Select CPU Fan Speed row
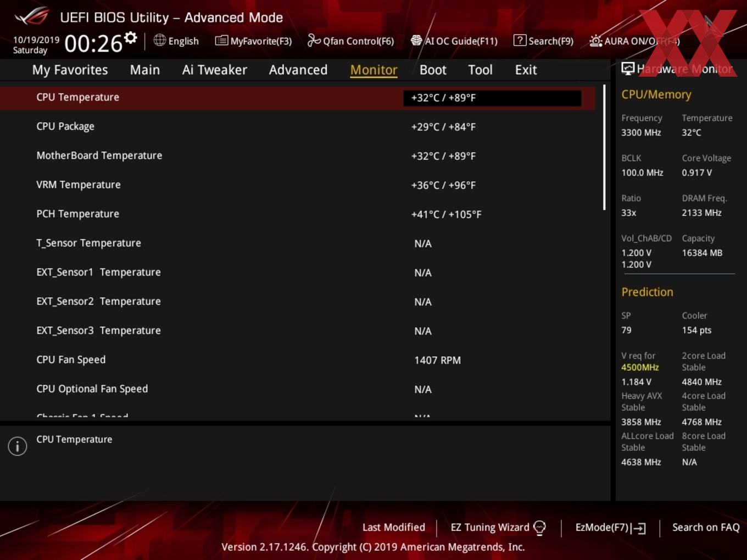Screen dimensions: 747x560 click(x=297, y=360)
